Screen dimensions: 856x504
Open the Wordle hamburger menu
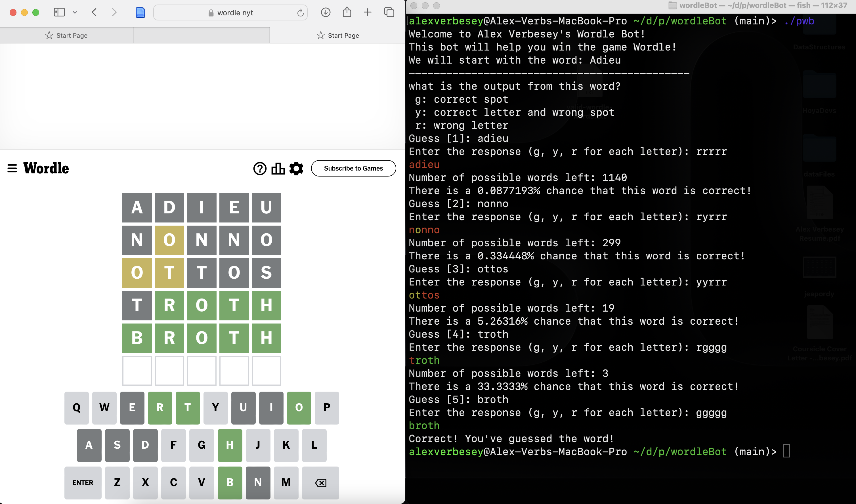tap(12, 169)
